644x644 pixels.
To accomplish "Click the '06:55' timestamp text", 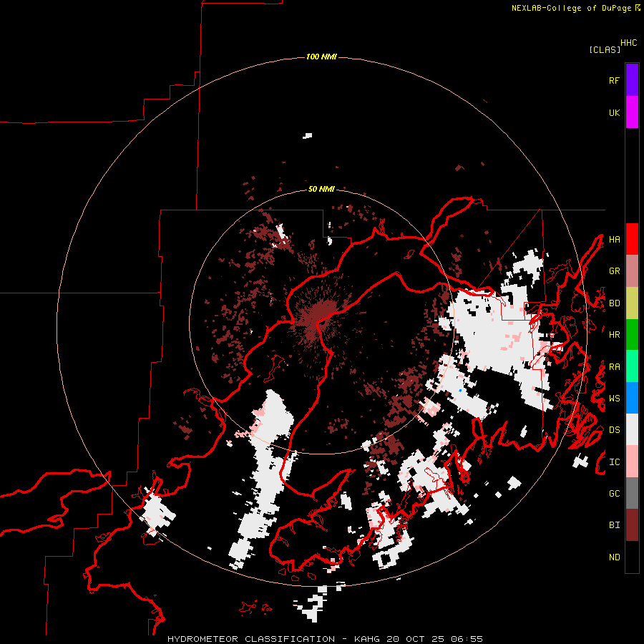I will 467,639.
